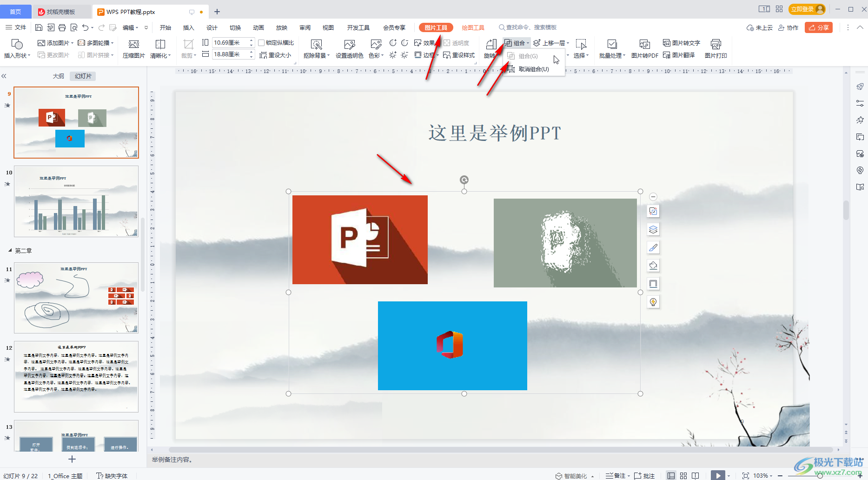Click the rocket icon in right sidebar
This screenshot has width=868, height=480.
coord(860,87)
